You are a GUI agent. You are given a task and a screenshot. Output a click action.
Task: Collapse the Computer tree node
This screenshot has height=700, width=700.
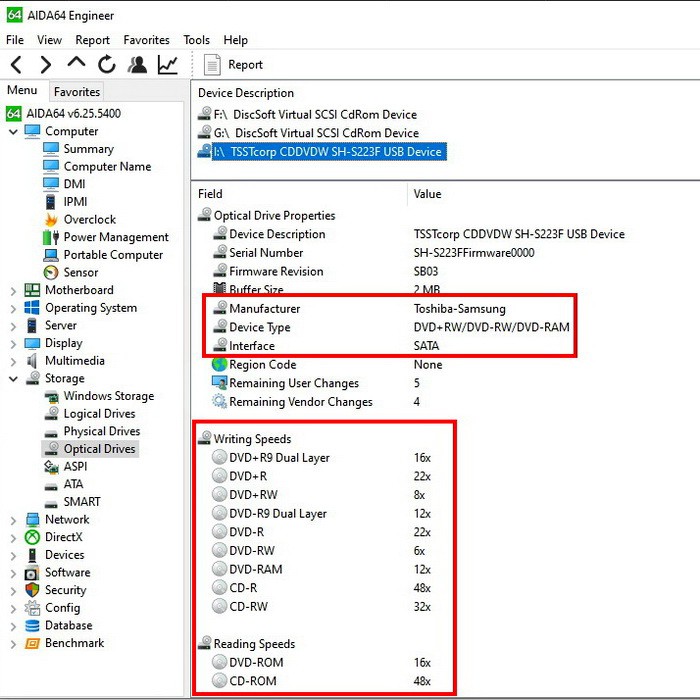coord(13,132)
